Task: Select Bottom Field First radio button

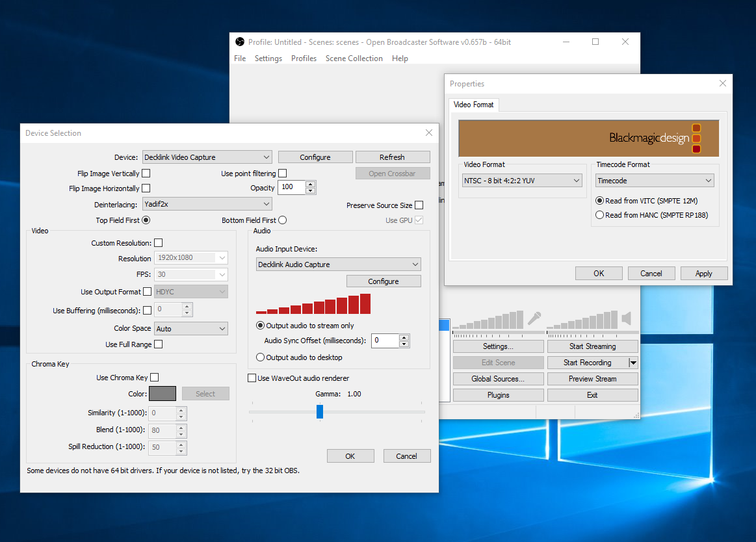Action: pos(283,220)
